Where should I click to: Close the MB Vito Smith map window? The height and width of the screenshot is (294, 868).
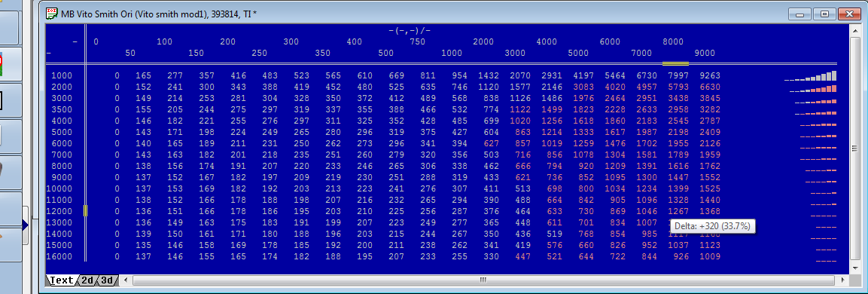849,14
